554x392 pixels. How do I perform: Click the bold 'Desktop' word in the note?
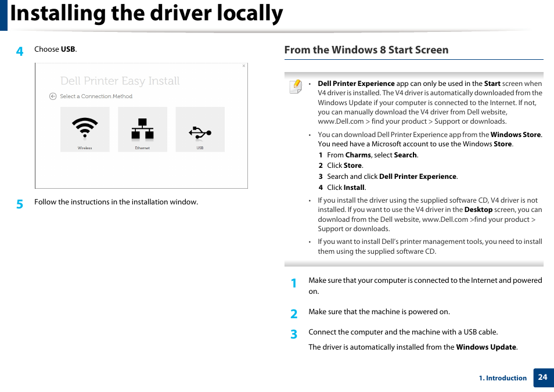pos(478,210)
